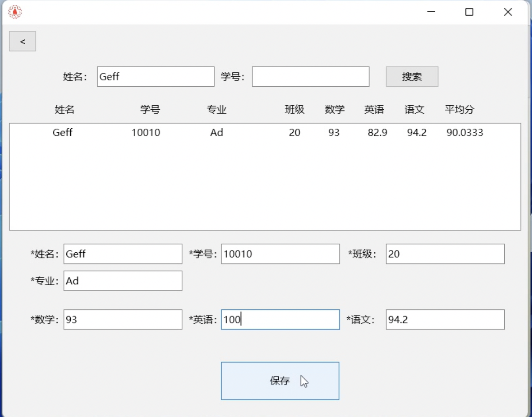Click the *班级 field showing 20

445,254
